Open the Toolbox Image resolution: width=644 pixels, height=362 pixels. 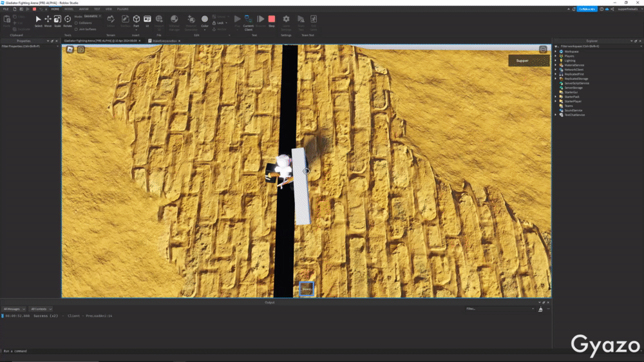coord(126,21)
